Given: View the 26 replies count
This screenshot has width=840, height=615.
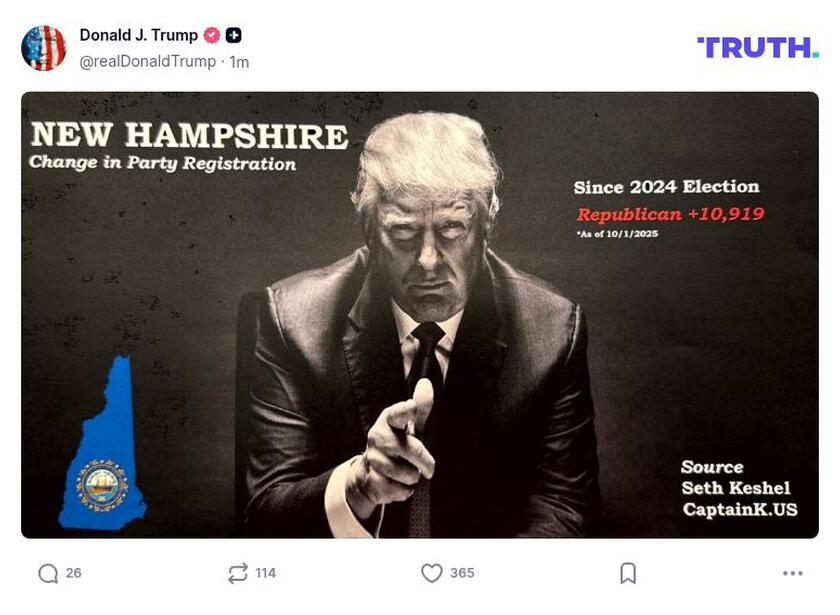Looking at the screenshot, I should (x=74, y=573).
